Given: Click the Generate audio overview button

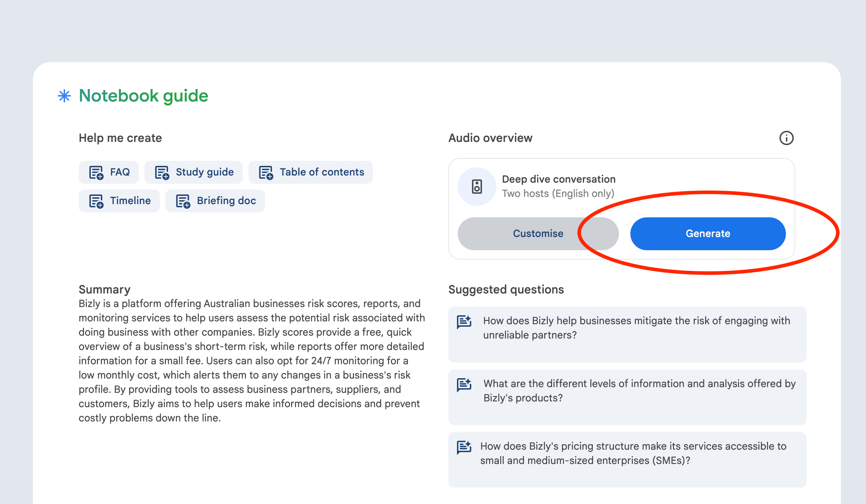Looking at the screenshot, I should pos(708,233).
